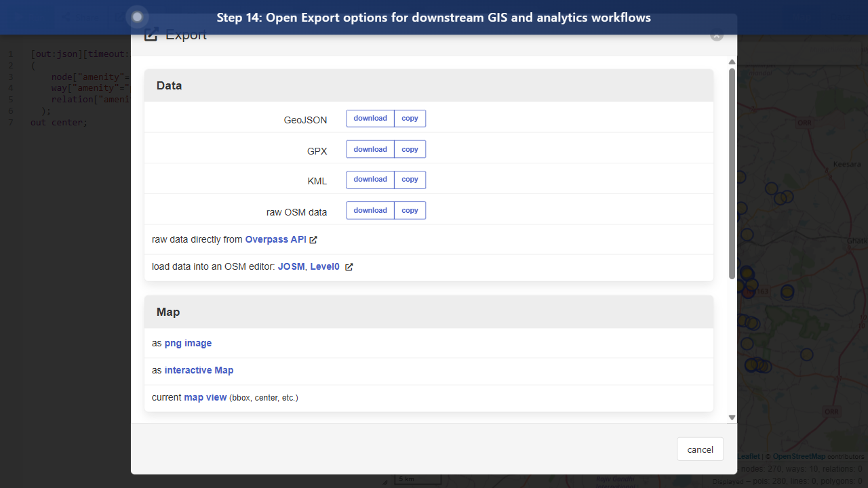Viewport: 868px width, 488px height.
Task: Click the external-link icon after Level0
Action: (x=349, y=266)
